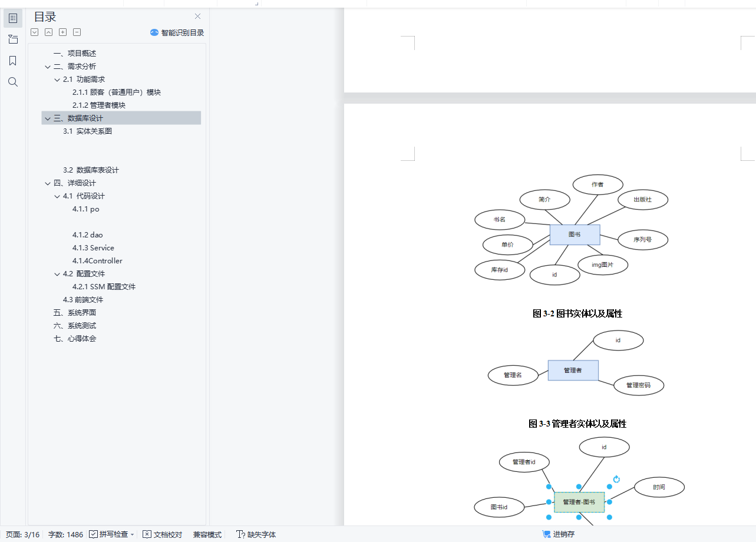Click the expand-all outline levels button

[35, 32]
